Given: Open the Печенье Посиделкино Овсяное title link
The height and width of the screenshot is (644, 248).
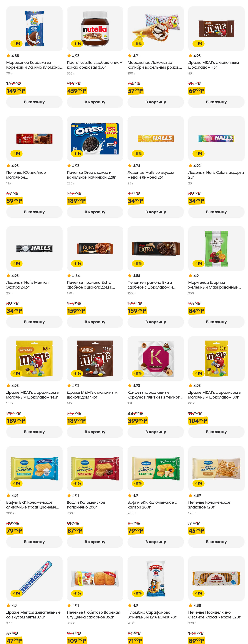Looking at the screenshot, I should pyautogui.click(x=214, y=615).
